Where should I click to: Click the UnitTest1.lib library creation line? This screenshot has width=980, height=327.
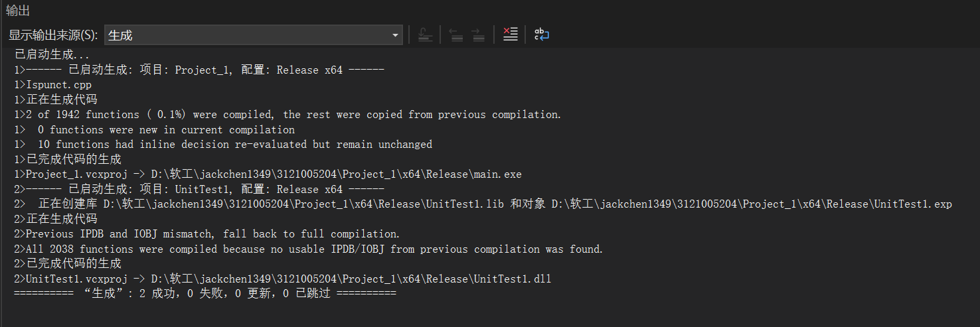click(483, 204)
